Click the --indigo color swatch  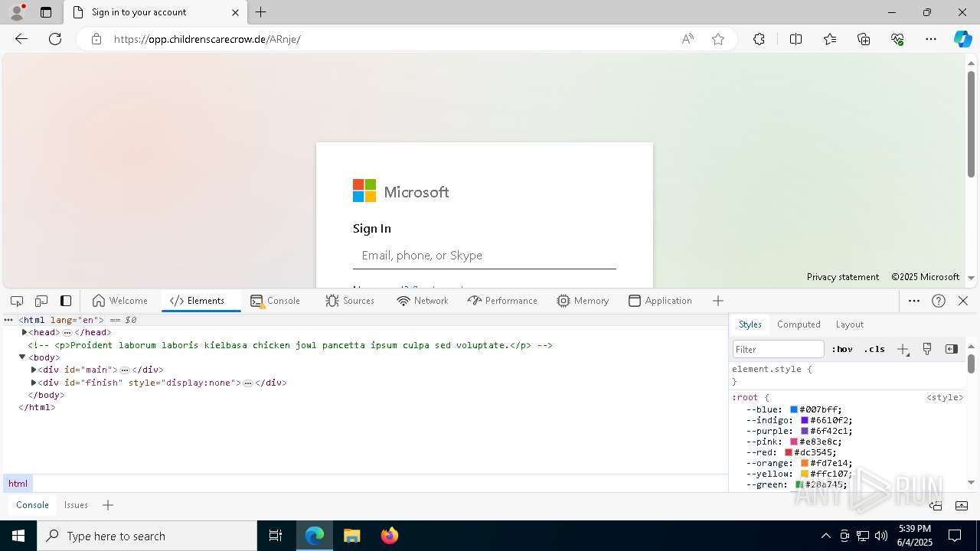tap(805, 421)
